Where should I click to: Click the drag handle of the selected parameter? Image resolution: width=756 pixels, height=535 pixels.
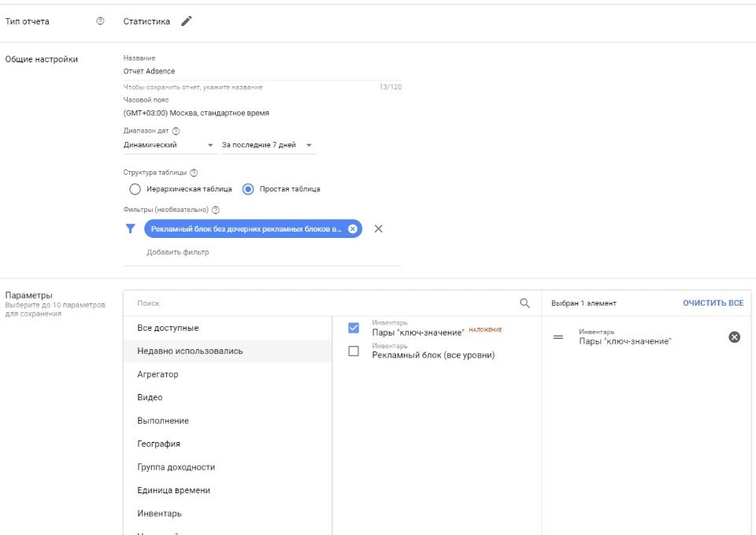click(x=558, y=337)
